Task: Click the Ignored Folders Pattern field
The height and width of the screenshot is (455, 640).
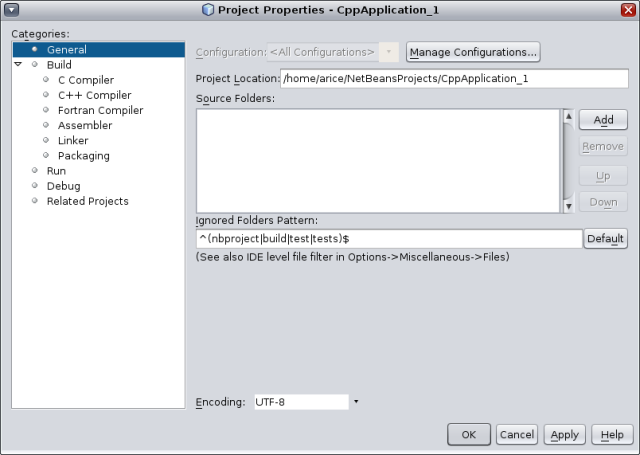Action: 389,239
